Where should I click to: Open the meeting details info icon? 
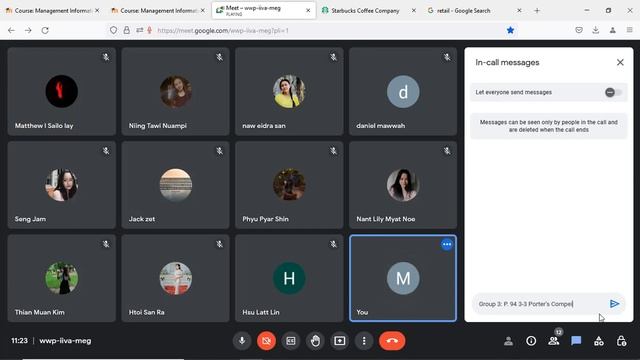[x=531, y=341]
